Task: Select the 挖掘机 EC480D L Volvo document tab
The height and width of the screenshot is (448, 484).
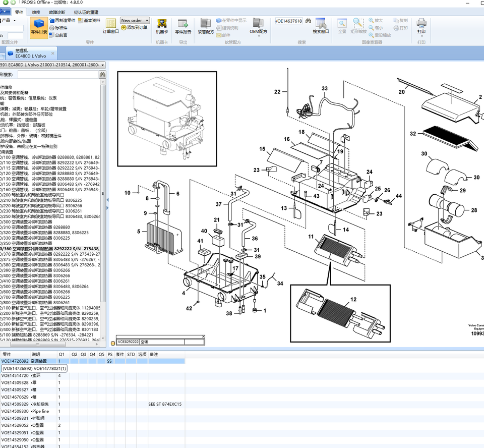Action: [31, 53]
